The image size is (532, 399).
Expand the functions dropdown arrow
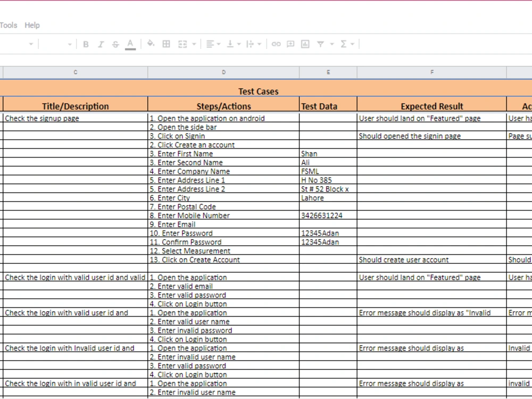[x=352, y=44]
